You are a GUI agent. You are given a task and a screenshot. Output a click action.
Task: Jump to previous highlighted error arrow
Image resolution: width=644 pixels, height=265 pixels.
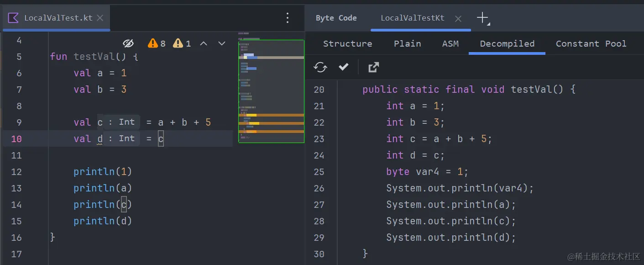204,43
